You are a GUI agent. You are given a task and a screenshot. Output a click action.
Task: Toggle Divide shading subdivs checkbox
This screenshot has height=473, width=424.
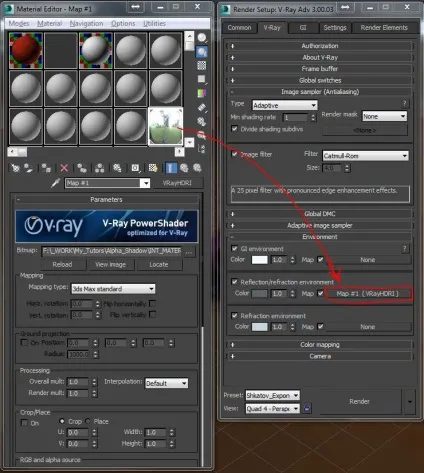tap(235, 129)
